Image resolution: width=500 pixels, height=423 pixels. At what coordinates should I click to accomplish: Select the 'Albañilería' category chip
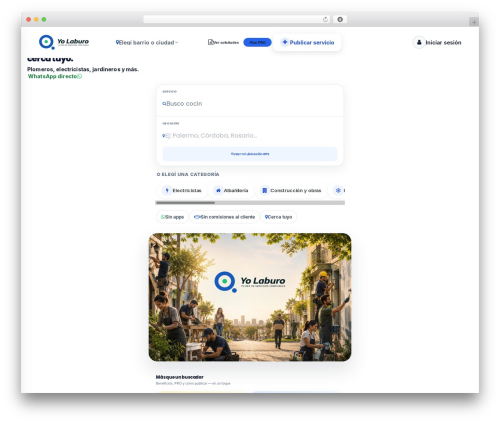point(231,190)
